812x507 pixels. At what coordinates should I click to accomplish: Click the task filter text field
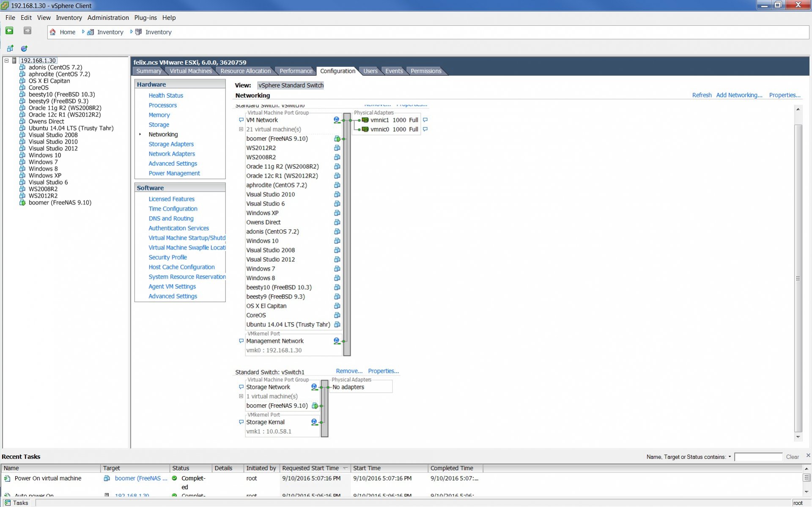click(758, 457)
